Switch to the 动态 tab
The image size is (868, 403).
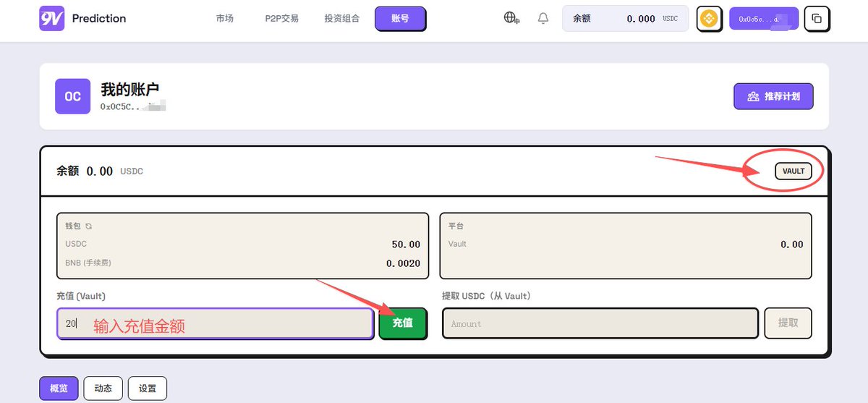coord(103,389)
